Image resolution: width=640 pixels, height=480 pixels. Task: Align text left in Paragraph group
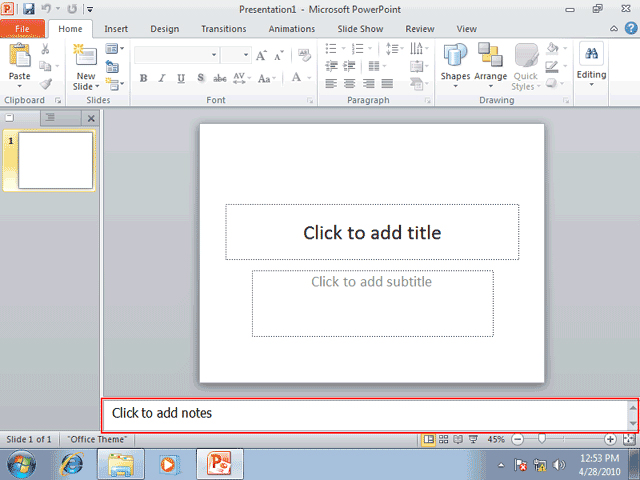pyautogui.click(x=331, y=84)
